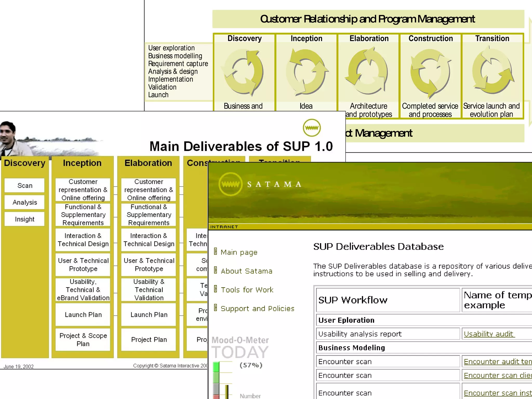Select the Scan box under Discovery

pyautogui.click(x=25, y=185)
